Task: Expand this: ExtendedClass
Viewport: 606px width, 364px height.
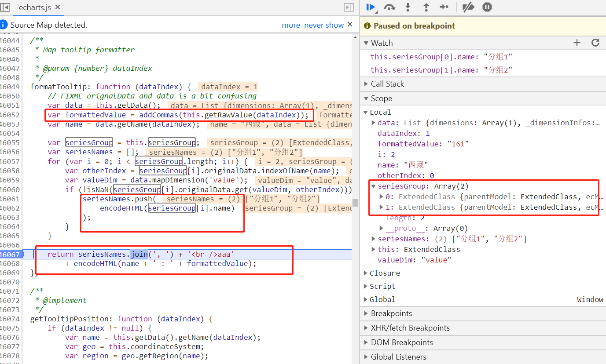Action: (x=374, y=249)
